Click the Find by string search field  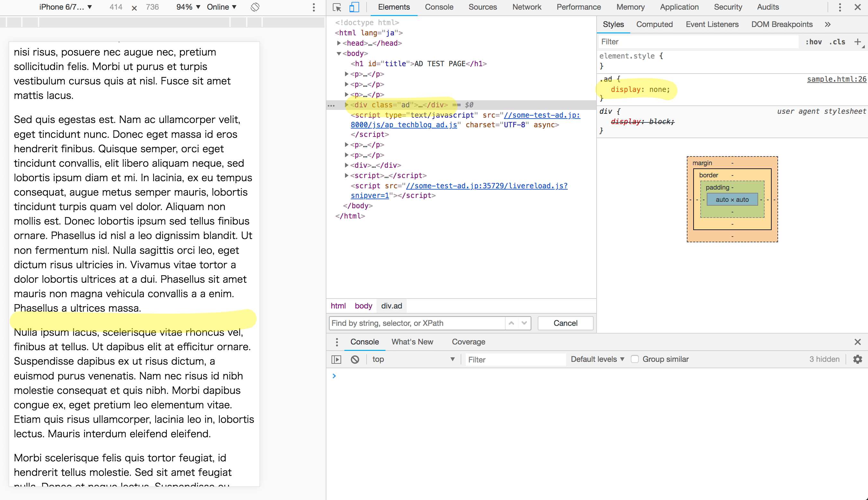click(x=417, y=323)
